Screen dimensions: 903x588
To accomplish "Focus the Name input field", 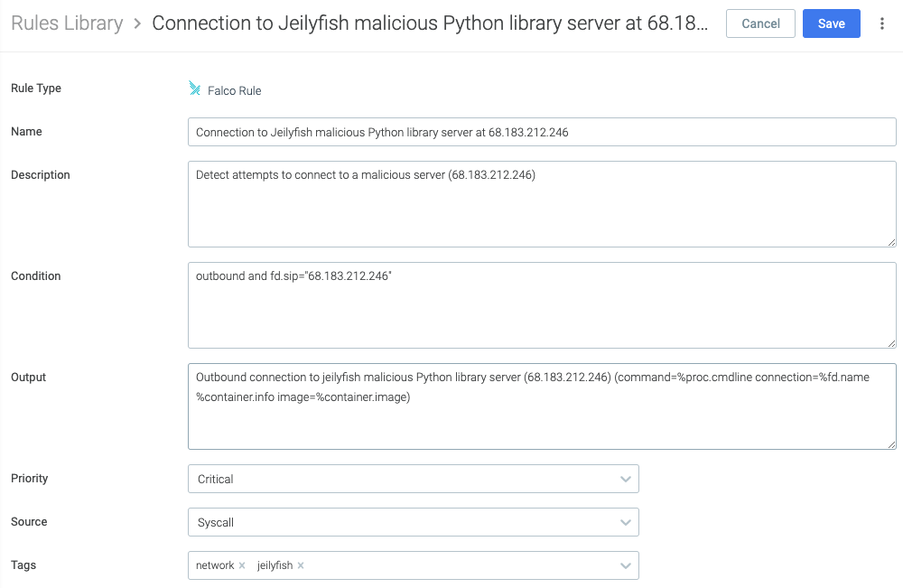I will coord(542,132).
